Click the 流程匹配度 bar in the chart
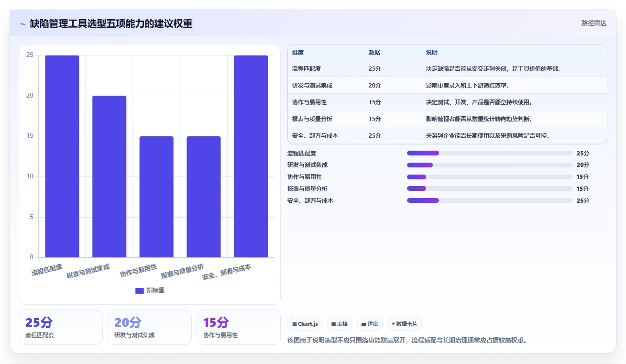 click(x=62, y=156)
